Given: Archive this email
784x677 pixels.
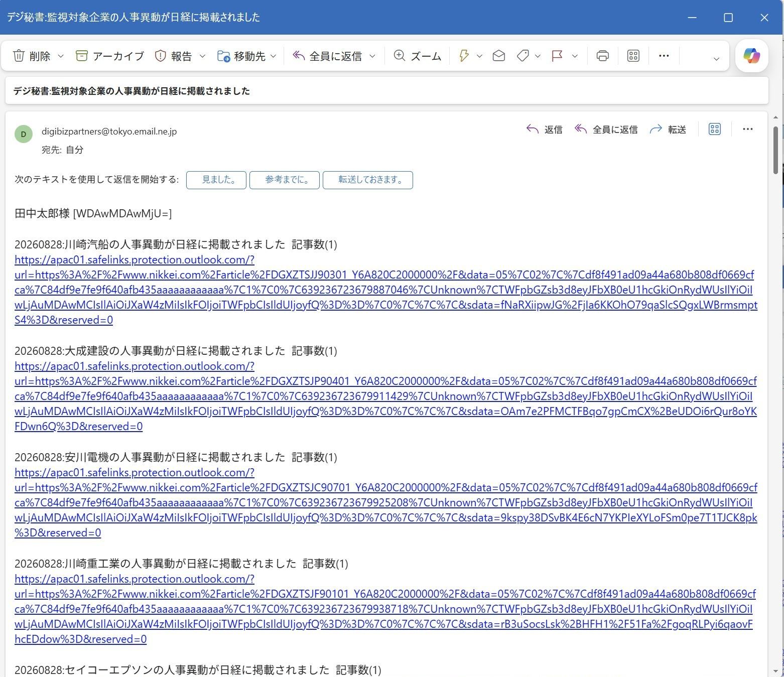Looking at the screenshot, I should [x=110, y=56].
